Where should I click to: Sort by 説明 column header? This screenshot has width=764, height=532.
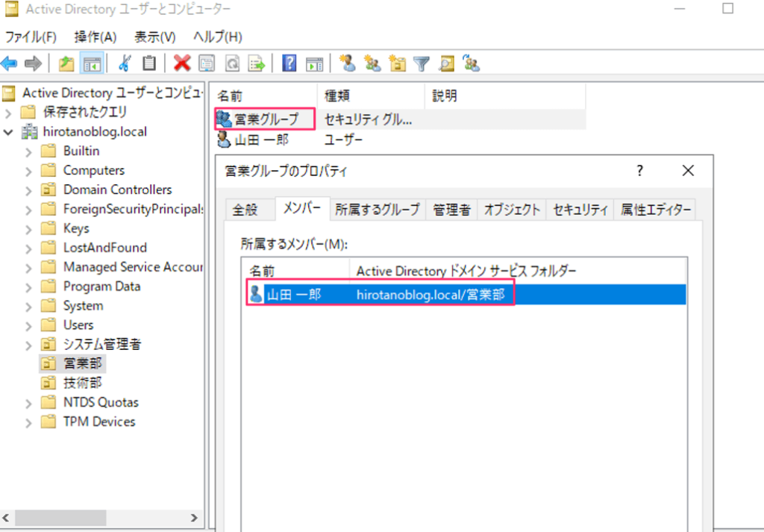click(505, 96)
